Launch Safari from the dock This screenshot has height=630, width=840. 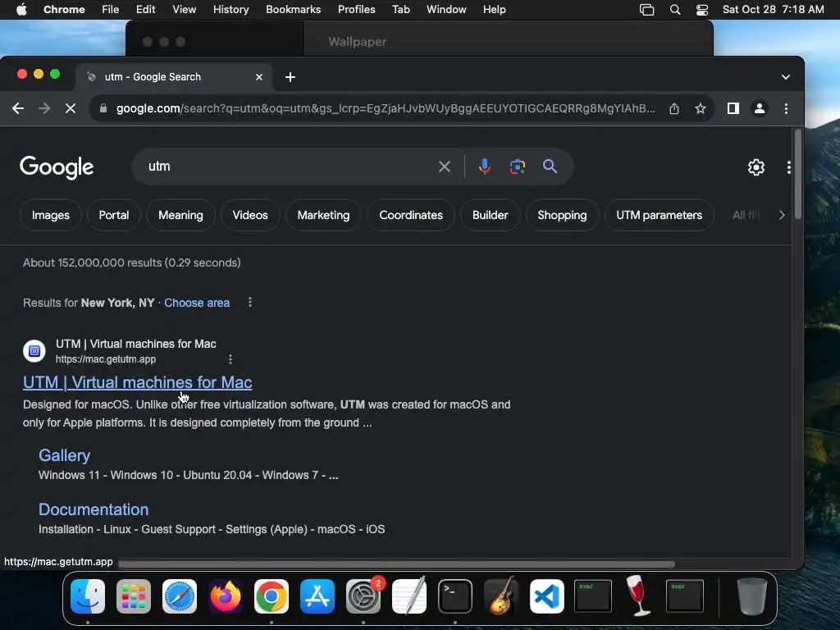coord(180,596)
